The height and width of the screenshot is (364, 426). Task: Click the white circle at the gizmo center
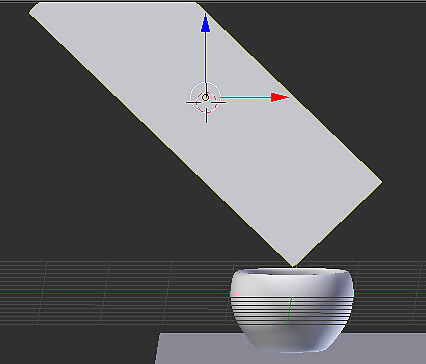[205, 97]
